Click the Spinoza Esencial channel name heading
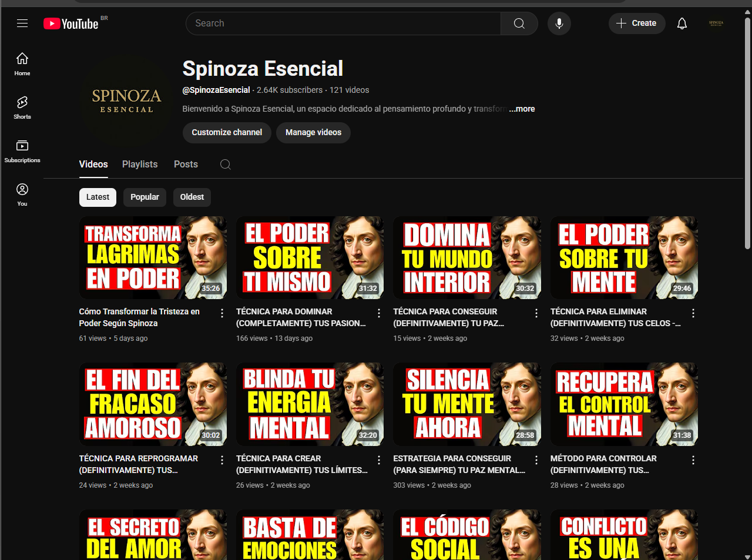Viewport: 752px width, 560px height. (x=263, y=69)
